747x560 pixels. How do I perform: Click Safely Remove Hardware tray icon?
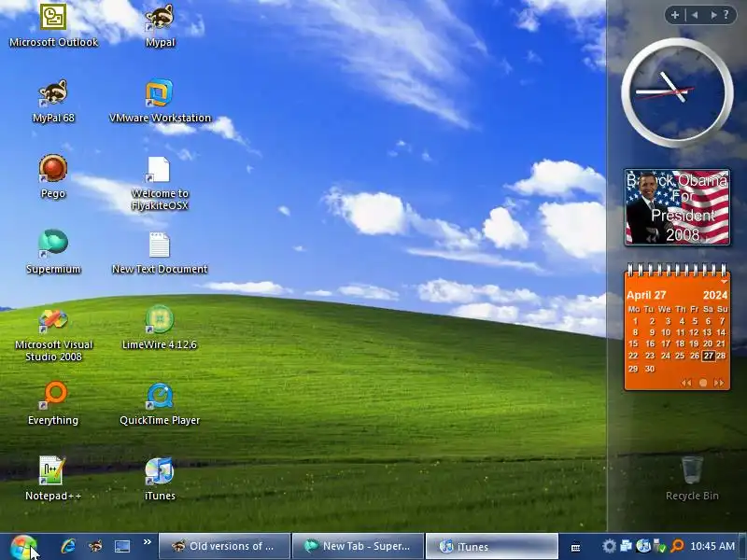pos(660,546)
